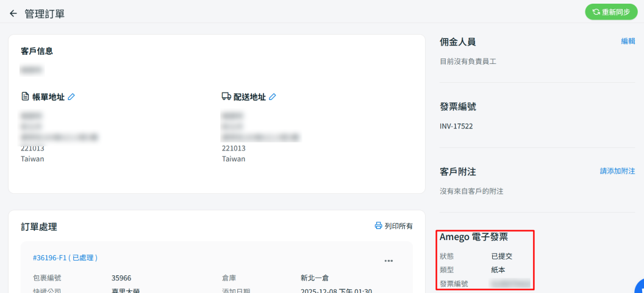
Task: Click the truck icon beside 配送地址
Action: [x=226, y=97]
